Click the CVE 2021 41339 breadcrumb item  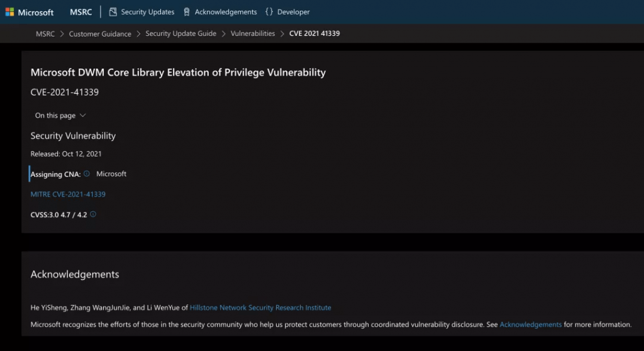(314, 34)
